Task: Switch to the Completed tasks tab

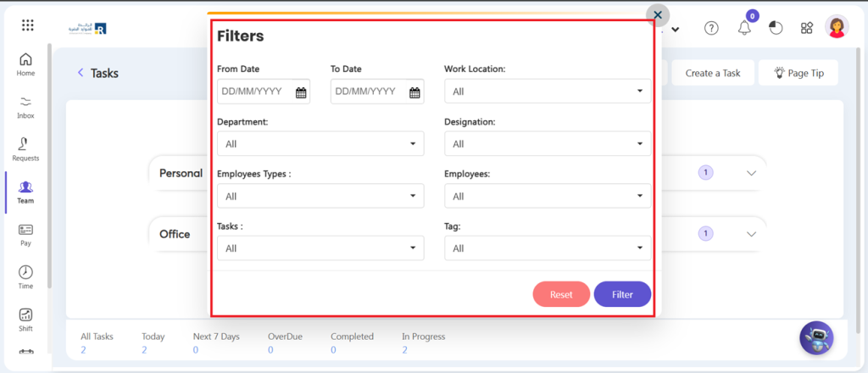Action: 352,342
